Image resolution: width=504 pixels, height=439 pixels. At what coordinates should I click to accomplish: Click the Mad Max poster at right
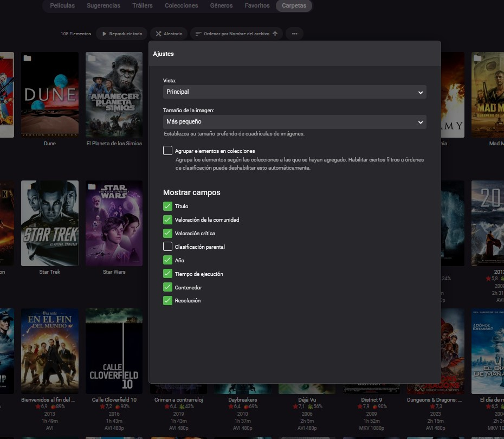tap(488, 95)
